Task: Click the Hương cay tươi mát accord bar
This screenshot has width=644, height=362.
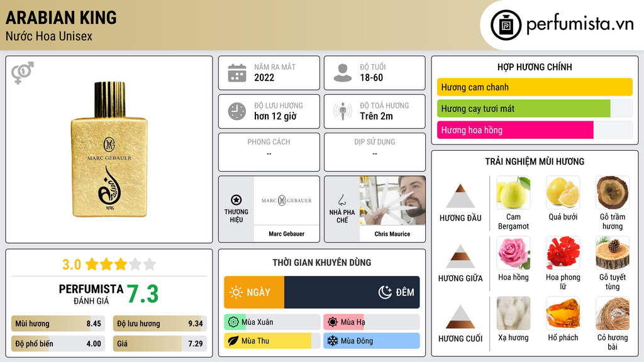Action: (535, 108)
